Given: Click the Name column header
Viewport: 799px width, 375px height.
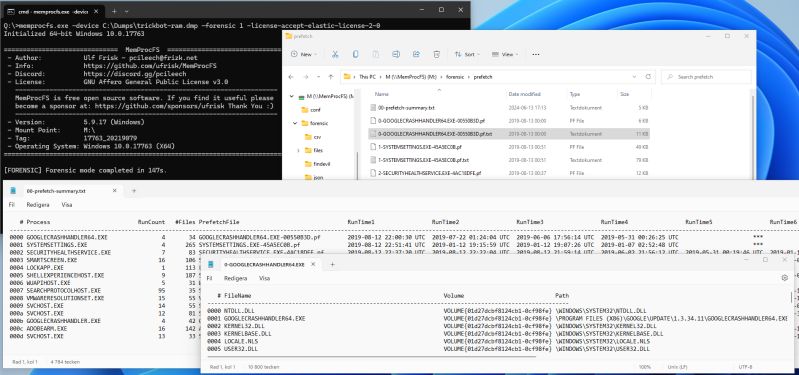Looking at the screenshot, I should (x=382, y=94).
